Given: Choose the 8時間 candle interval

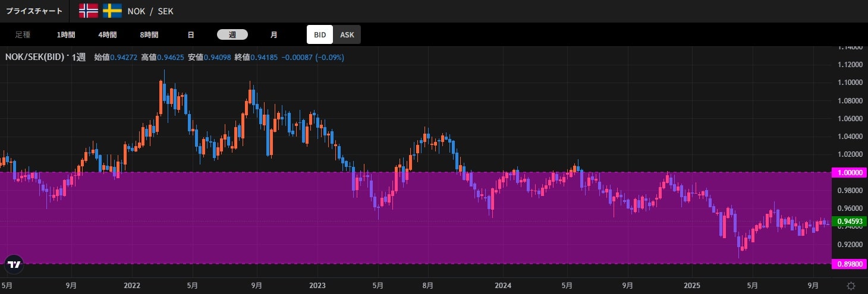Looking at the screenshot, I should 149,34.
